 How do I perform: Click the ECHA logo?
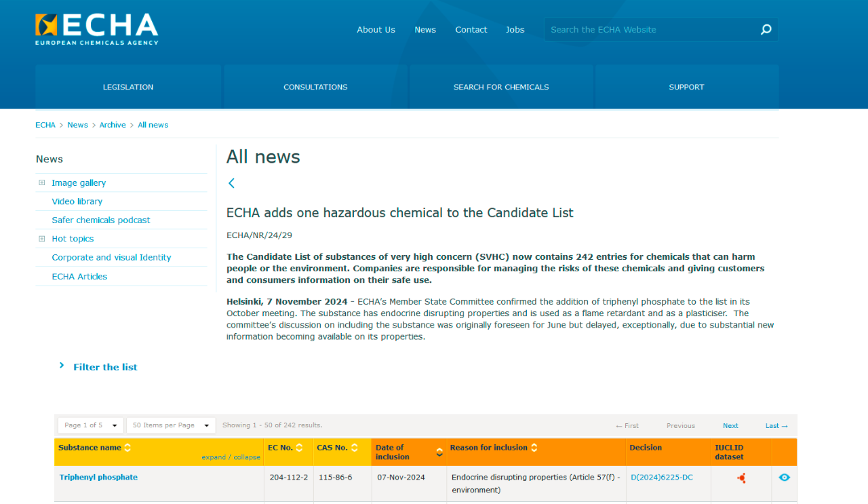(x=97, y=29)
